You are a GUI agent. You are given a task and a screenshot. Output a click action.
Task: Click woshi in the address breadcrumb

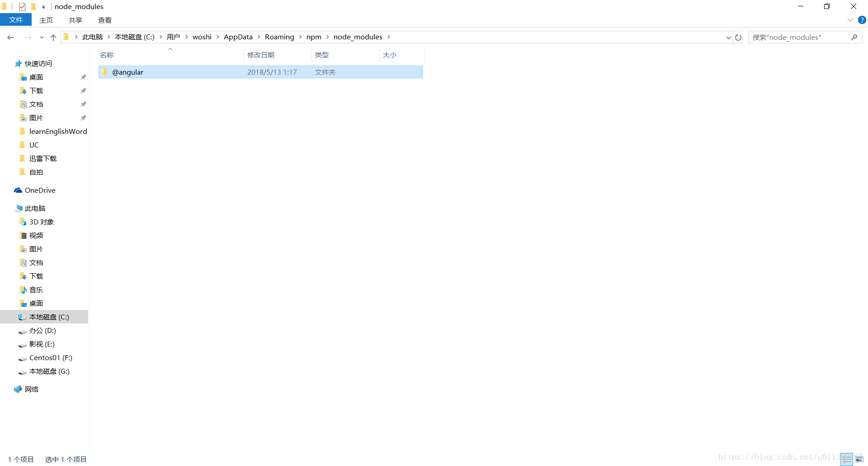pyautogui.click(x=202, y=37)
